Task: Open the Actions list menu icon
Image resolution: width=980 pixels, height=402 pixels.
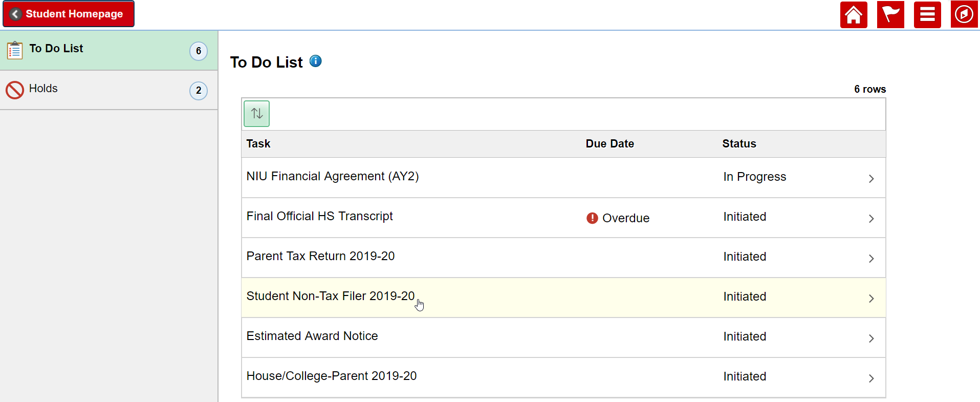Action: [x=927, y=14]
